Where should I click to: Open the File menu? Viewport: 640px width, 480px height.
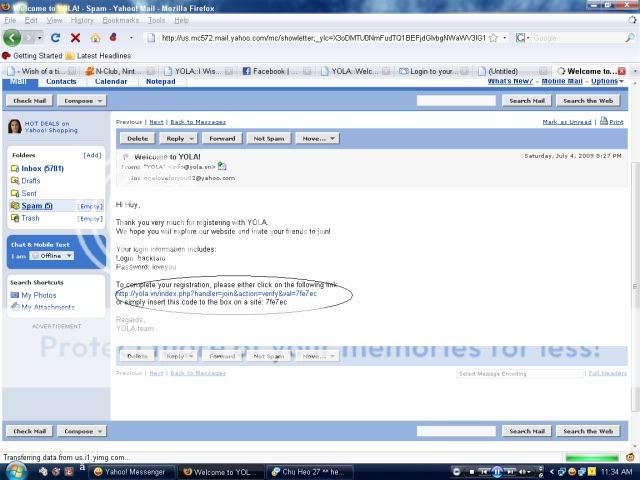(x=10, y=20)
